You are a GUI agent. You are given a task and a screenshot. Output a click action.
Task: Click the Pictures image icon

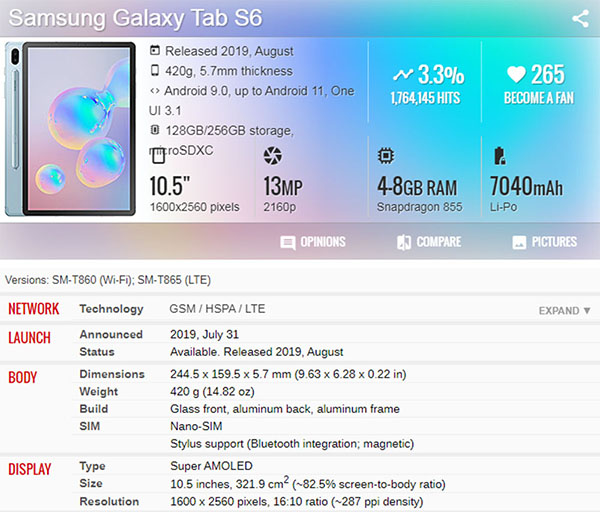coord(519,243)
